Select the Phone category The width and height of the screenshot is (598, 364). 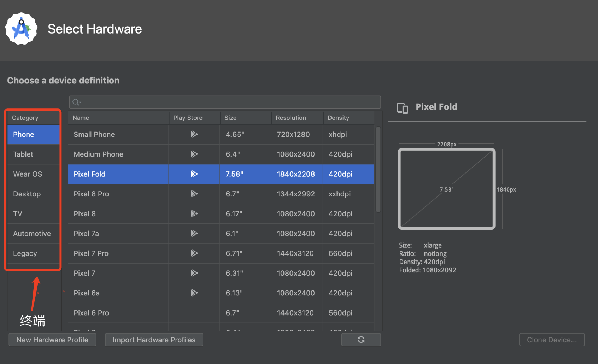tap(34, 134)
